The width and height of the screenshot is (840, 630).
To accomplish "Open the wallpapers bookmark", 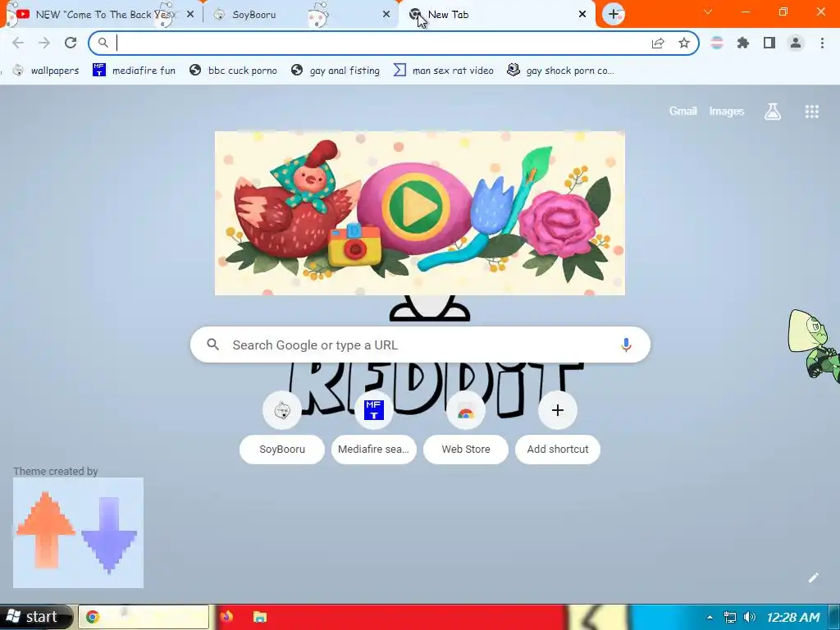I will click(46, 71).
